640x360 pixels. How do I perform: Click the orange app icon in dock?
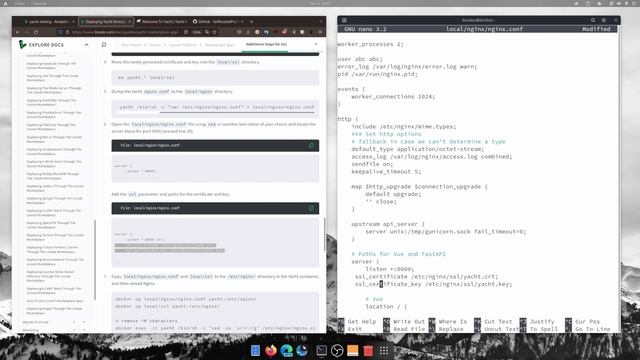click(353, 350)
